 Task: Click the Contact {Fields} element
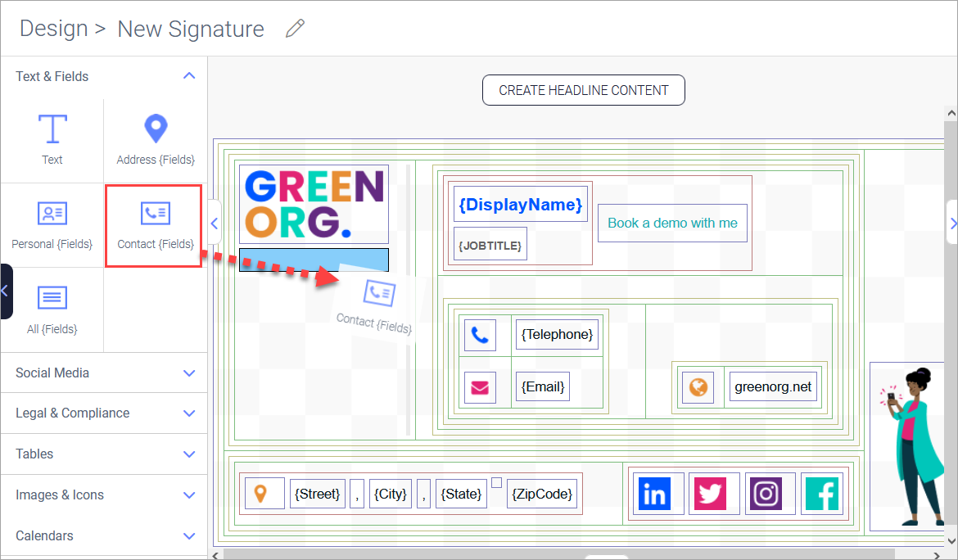[153, 224]
